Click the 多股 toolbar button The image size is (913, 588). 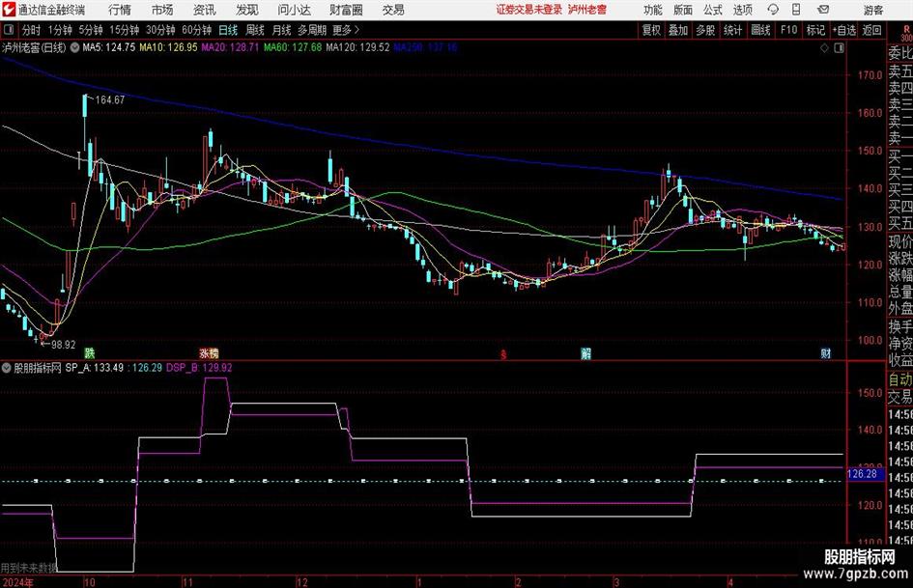coord(705,30)
